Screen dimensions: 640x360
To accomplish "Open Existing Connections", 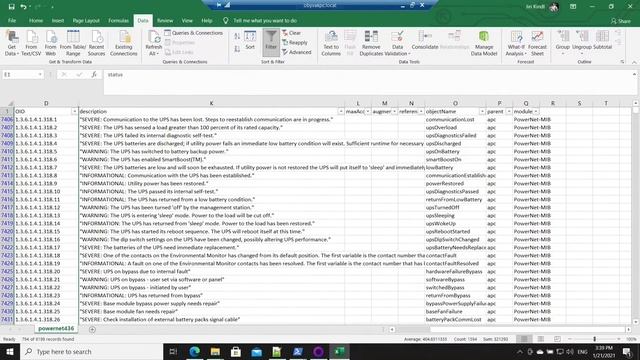I will click(124, 42).
